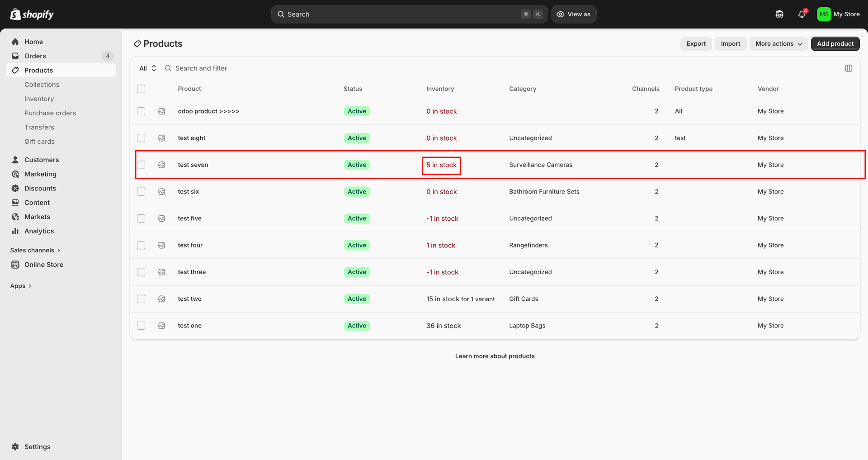868x460 pixels.
Task: Click the Markets globe icon
Action: pyautogui.click(x=15, y=217)
